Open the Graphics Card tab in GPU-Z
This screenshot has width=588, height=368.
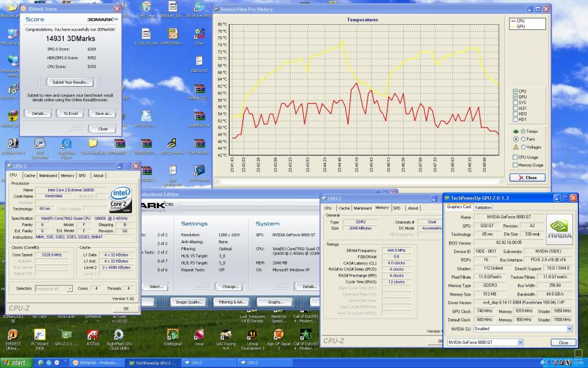click(x=459, y=207)
